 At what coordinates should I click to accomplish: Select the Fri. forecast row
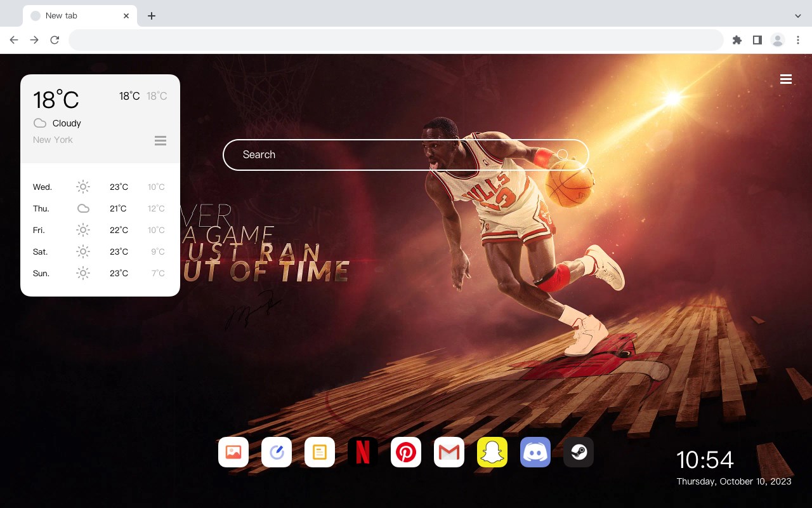tap(100, 230)
